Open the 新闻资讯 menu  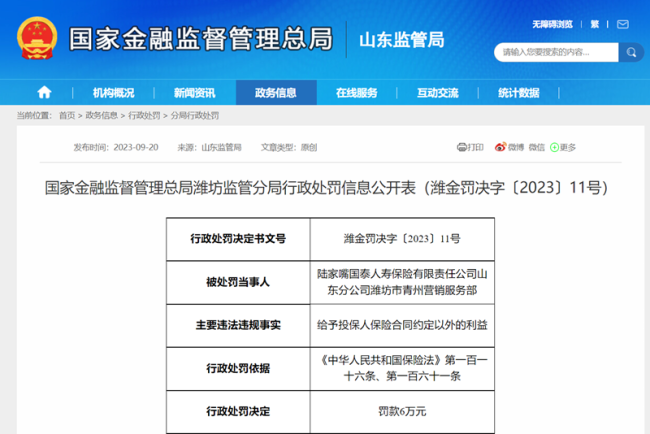[x=194, y=93]
